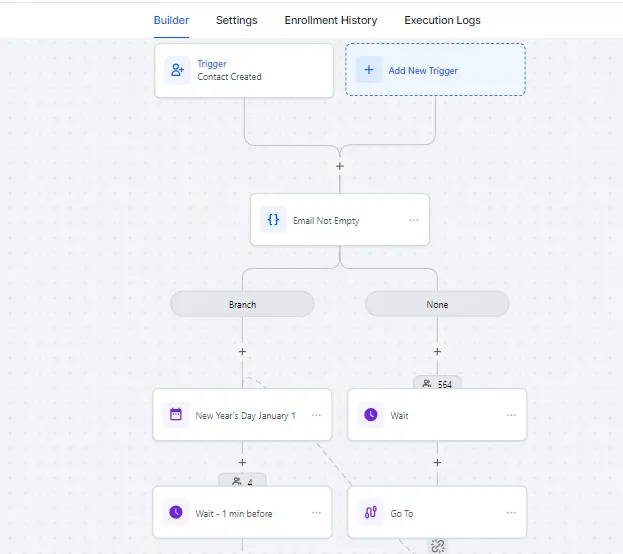Image resolution: width=623 pixels, height=554 pixels.
Task: Open the Enrollment History tab
Action: pyautogui.click(x=331, y=20)
